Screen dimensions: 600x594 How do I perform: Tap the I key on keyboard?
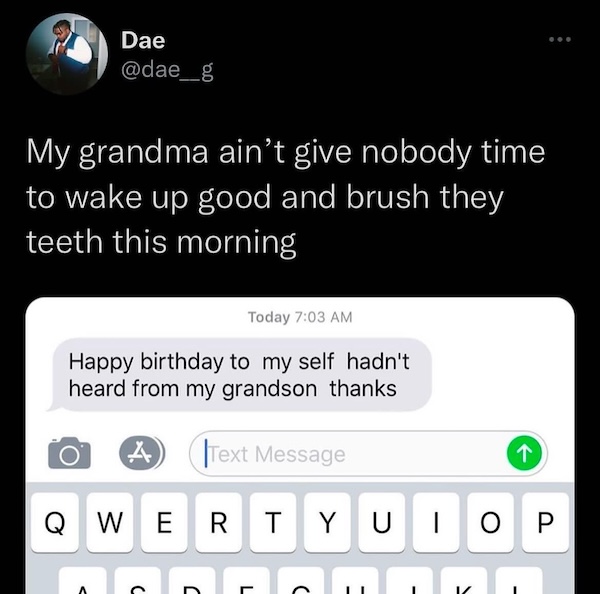pos(436,522)
